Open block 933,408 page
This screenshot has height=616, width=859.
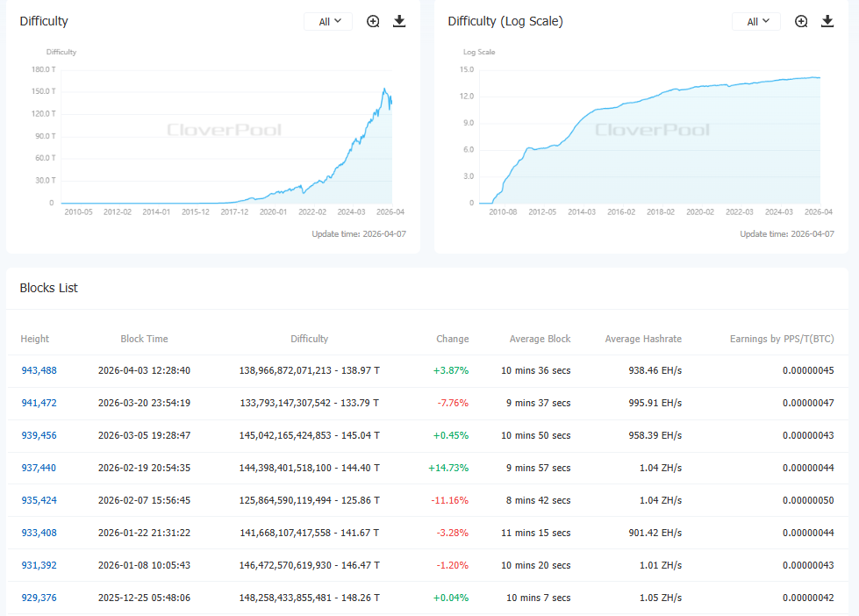point(39,533)
